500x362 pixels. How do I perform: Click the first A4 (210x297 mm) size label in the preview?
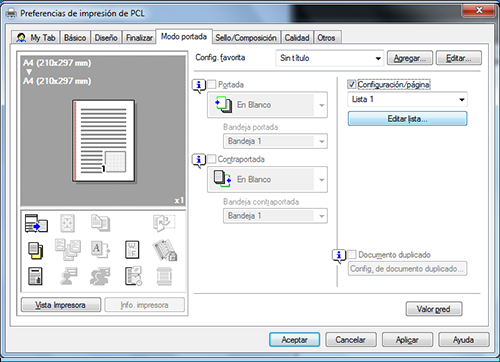tap(57, 63)
